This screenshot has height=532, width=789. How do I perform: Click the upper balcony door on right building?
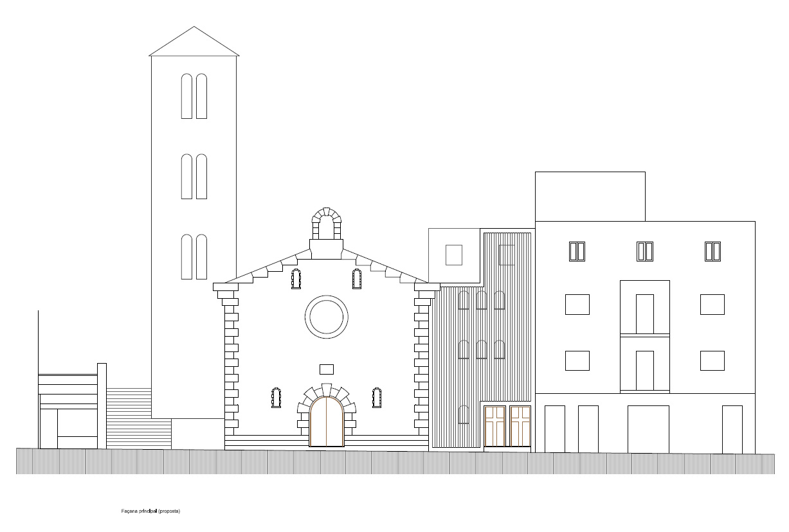[645, 314]
